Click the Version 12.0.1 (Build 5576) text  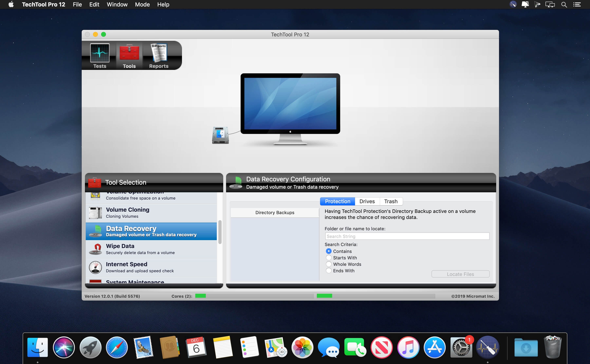(x=112, y=296)
